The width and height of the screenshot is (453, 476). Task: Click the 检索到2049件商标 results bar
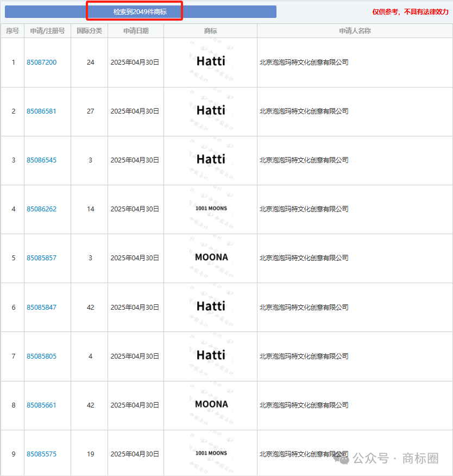pos(141,11)
